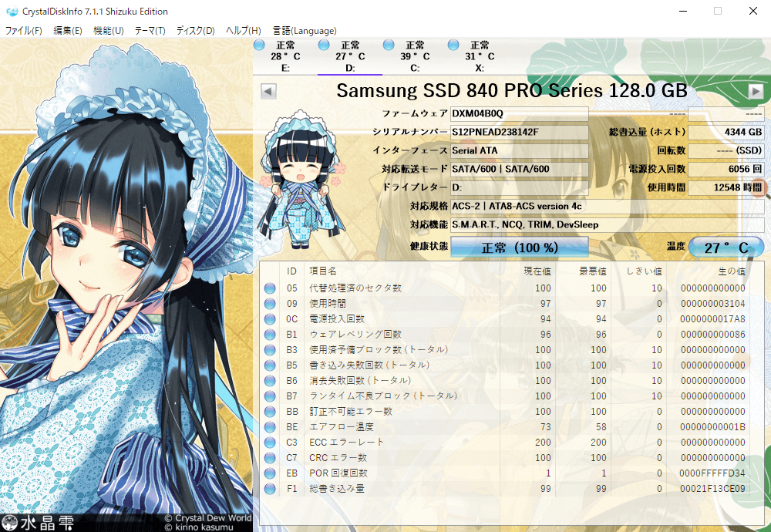771x532 pixels.
Task: Click status orb for attribute F1
Action: point(270,489)
